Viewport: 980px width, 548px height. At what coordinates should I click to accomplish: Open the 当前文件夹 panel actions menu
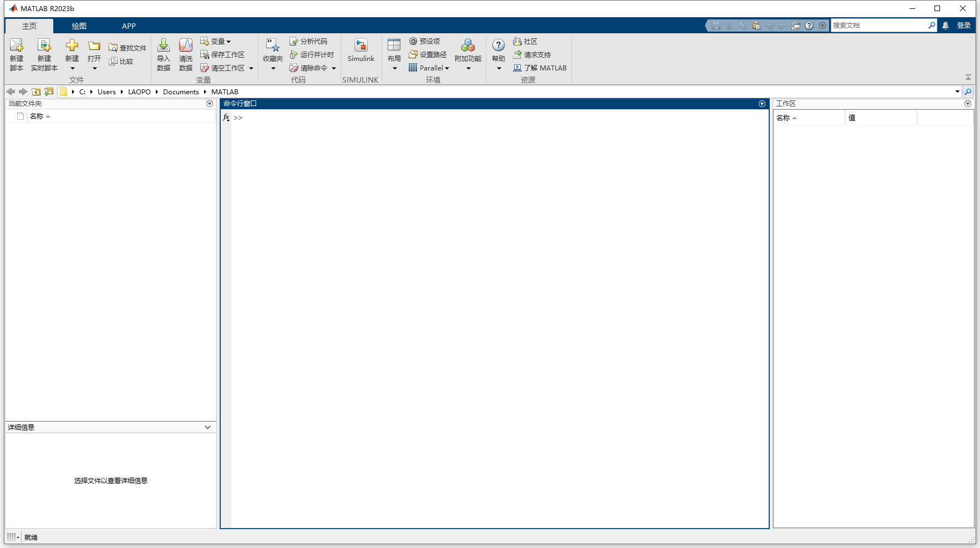[x=210, y=104]
